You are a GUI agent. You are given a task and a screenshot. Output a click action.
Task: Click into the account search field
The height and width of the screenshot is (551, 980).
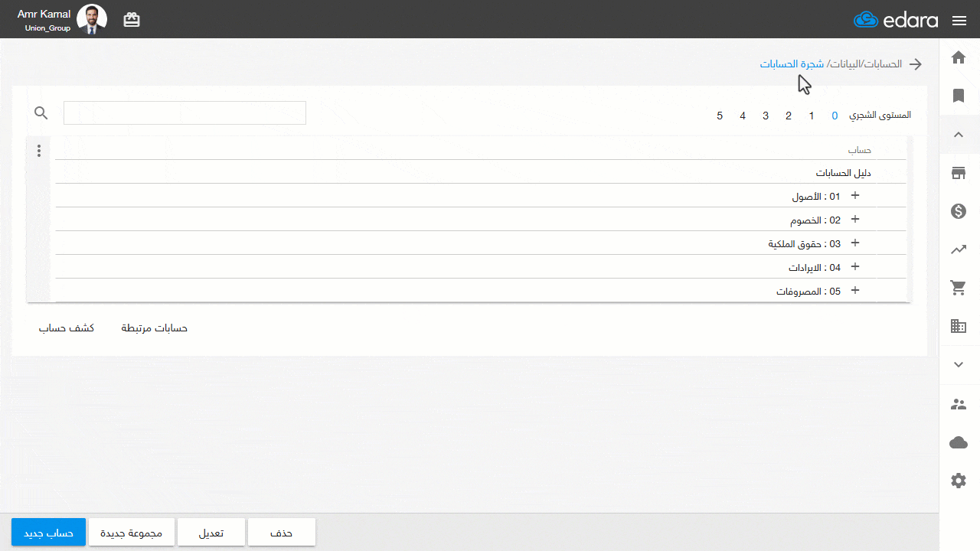click(x=185, y=112)
